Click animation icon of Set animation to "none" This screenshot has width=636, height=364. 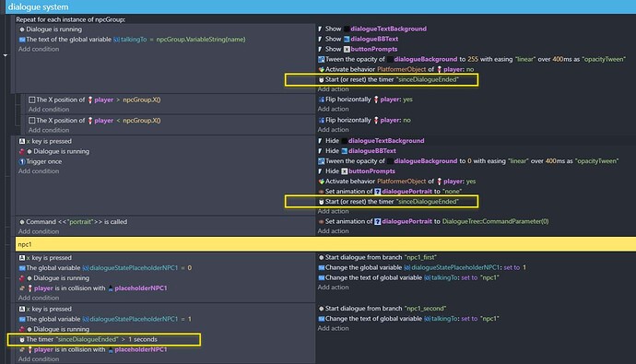coord(321,192)
